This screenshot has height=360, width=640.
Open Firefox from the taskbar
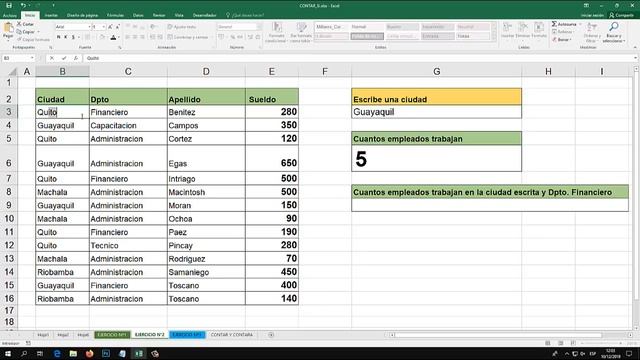click(x=89, y=353)
